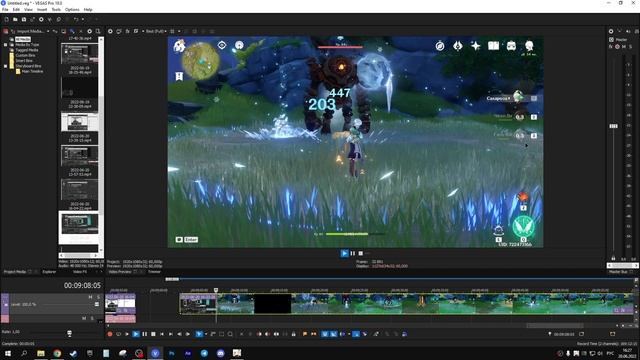Mute the audio track
The width and height of the screenshot is (640, 360).
click(84, 318)
